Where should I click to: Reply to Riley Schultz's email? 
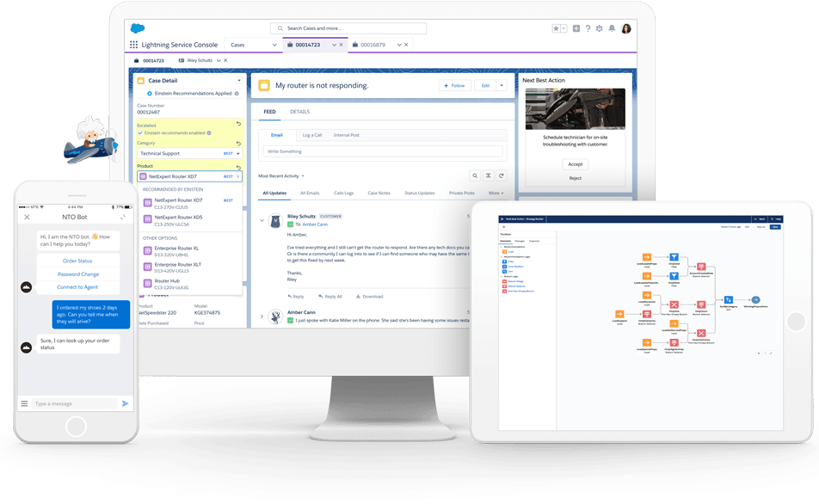296,297
